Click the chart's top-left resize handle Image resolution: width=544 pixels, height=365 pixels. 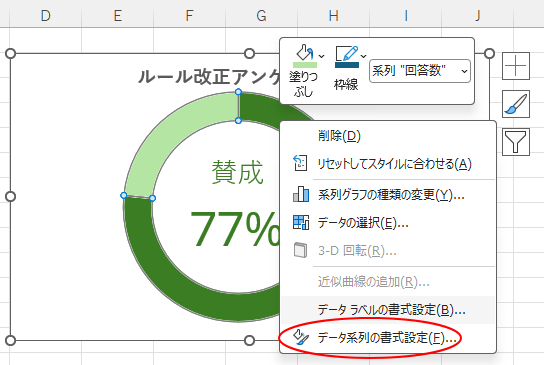point(11,53)
